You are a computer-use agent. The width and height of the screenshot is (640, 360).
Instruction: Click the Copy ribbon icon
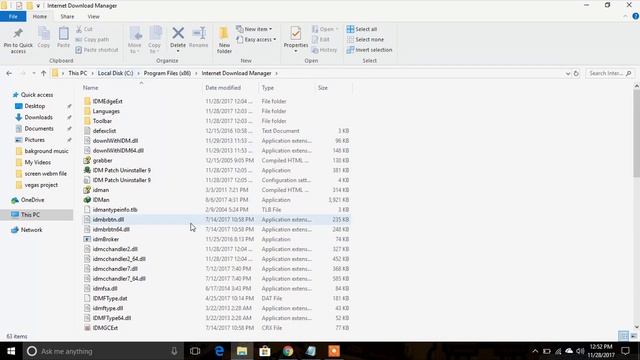[x=44, y=33]
